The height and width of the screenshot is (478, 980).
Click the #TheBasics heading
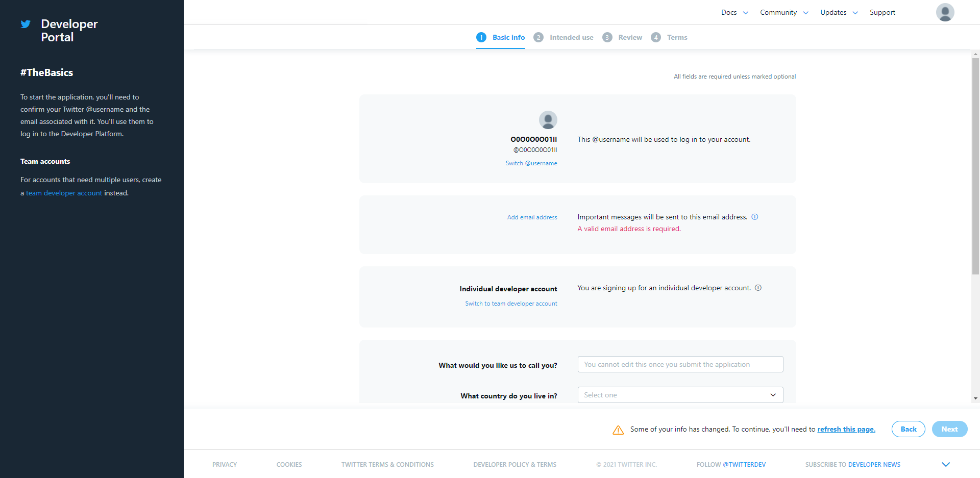[x=46, y=72]
